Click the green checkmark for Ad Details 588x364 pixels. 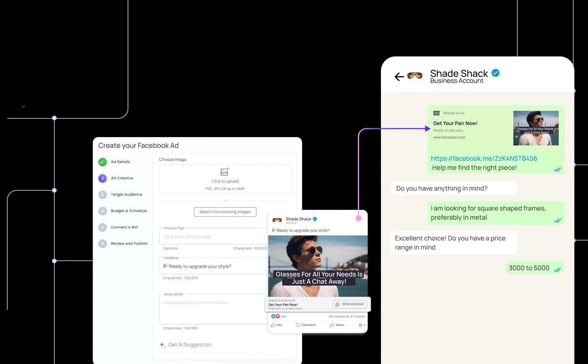(102, 162)
